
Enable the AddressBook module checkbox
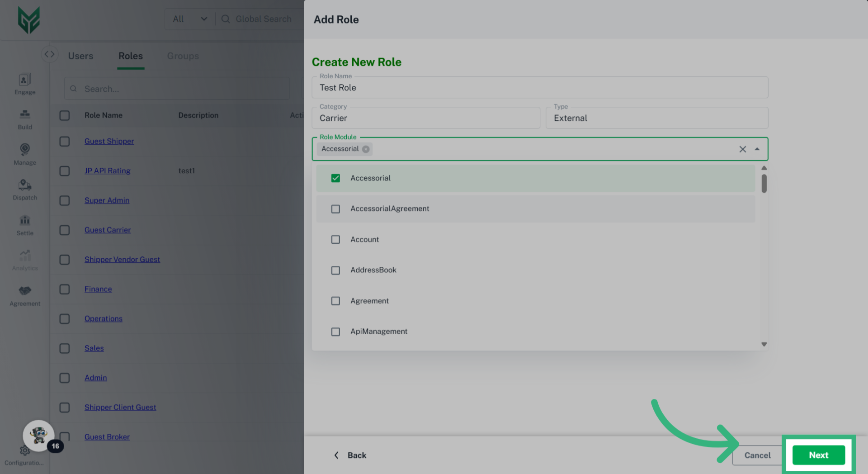(335, 270)
